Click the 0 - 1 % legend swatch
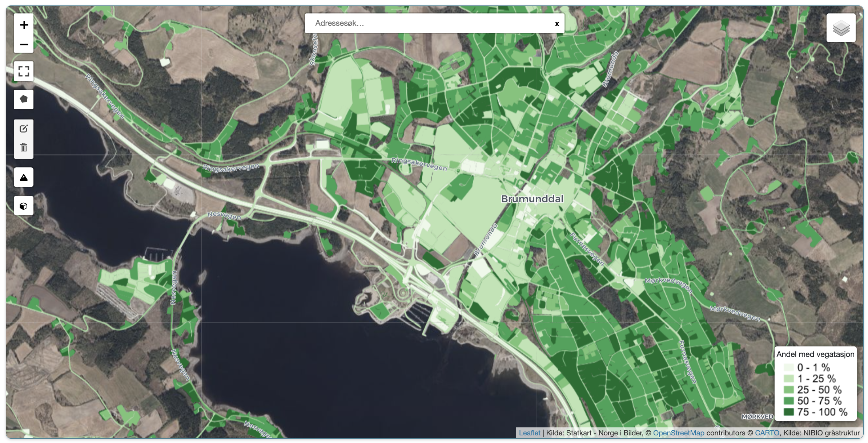 pyautogui.click(x=788, y=367)
